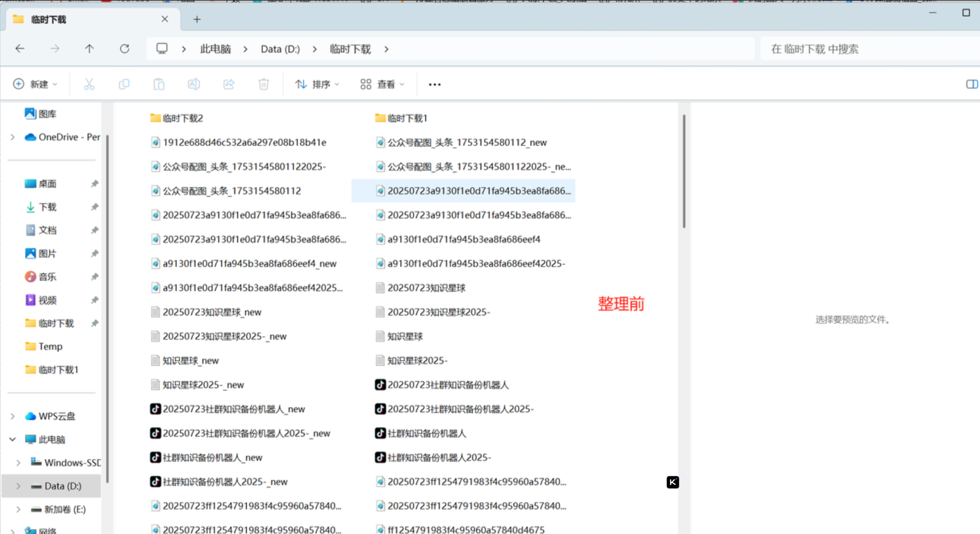Cut the selected file using the scissors icon
Image resolution: width=980 pixels, height=534 pixels.
point(89,84)
